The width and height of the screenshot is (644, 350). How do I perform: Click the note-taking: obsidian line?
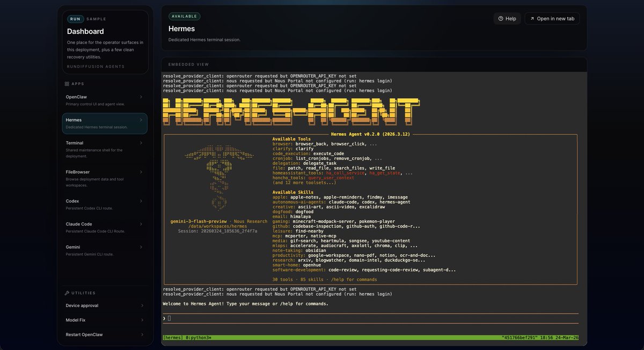pos(299,250)
